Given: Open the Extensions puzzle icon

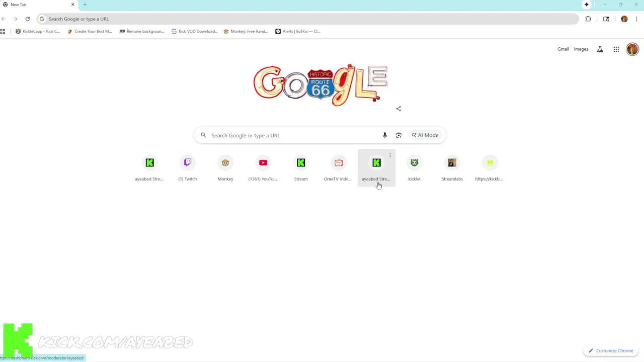Looking at the screenshot, I should click(588, 19).
